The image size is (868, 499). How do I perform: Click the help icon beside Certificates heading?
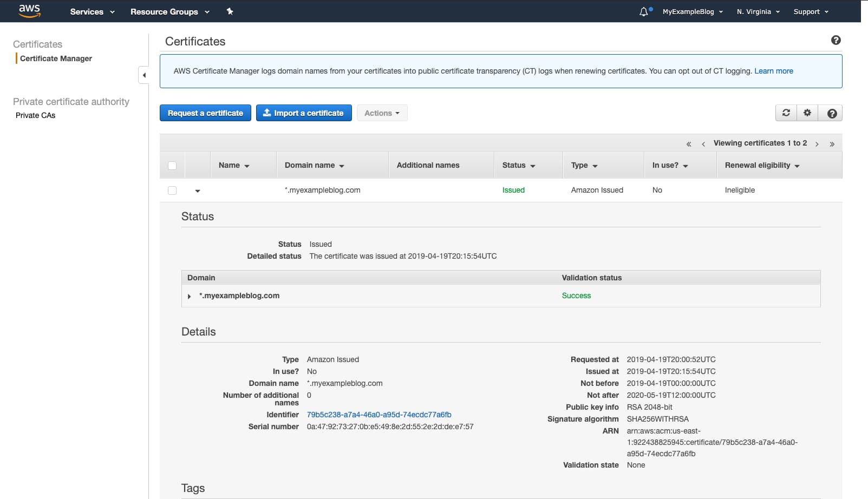coord(836,40)
